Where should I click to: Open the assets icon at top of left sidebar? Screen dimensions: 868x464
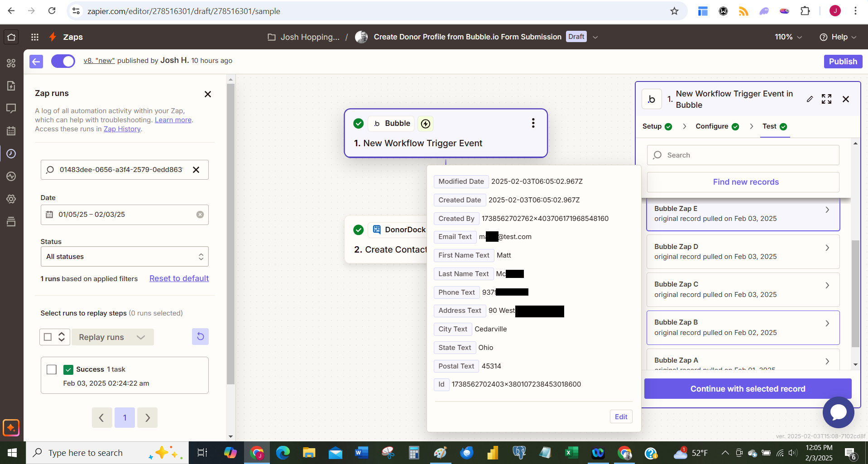11,63
